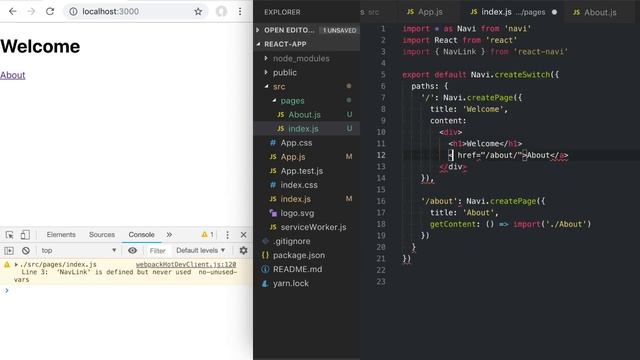Open index.css file
Image resolution: width=640 pixels, height=360 pixels.
(299, 185)
